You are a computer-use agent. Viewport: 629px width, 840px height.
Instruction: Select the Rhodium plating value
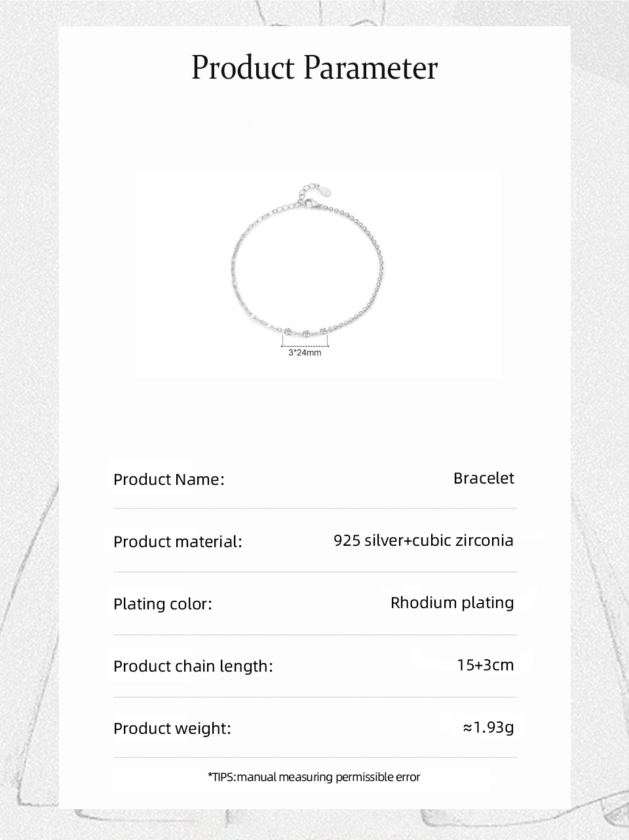452,603
